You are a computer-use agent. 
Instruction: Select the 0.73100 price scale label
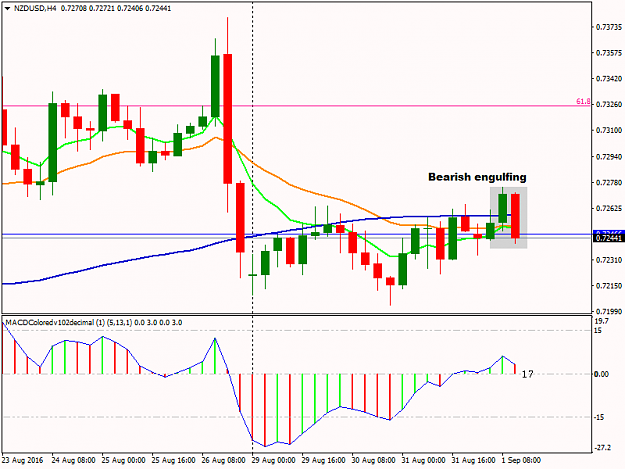(x=609, y=130)
